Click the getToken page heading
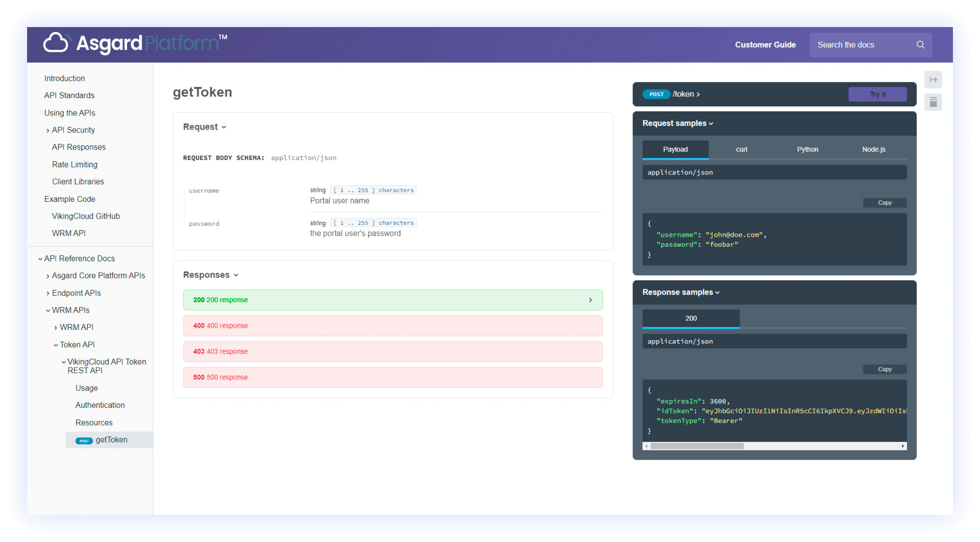This screenshot has width=980, height=542. point(202,92)
